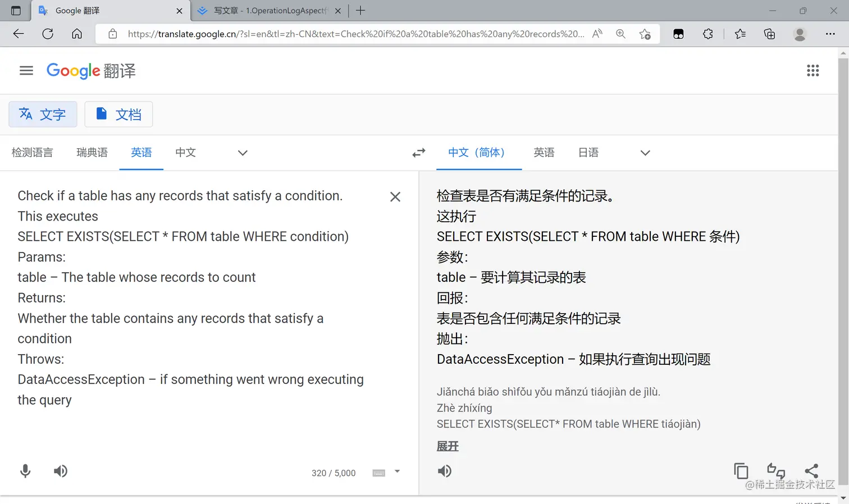Screen dimensions: 849x504
Task: Listen to the source English text
Action: coord(61,471)
